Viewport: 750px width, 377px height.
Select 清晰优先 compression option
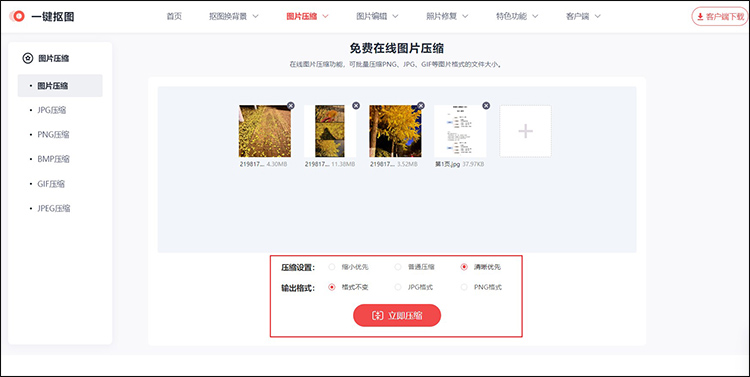(x=464, y=267)
